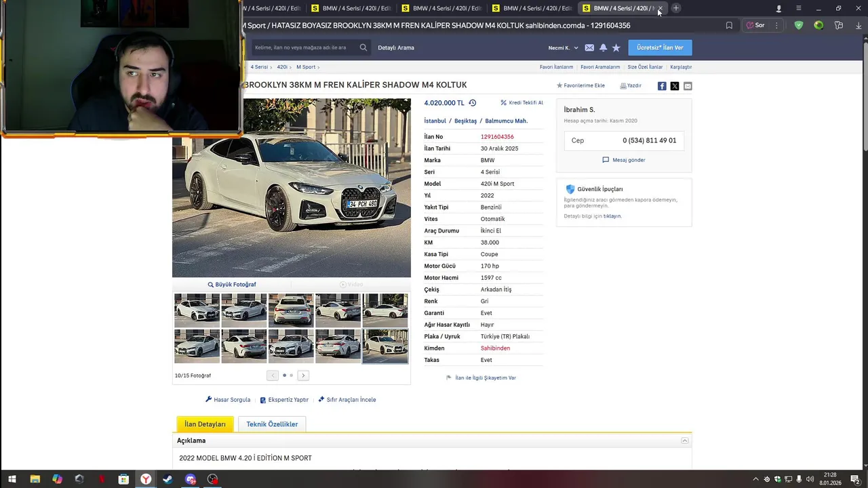
Task: Go to previous thumbnail page arrow
Action: point(273,375)
